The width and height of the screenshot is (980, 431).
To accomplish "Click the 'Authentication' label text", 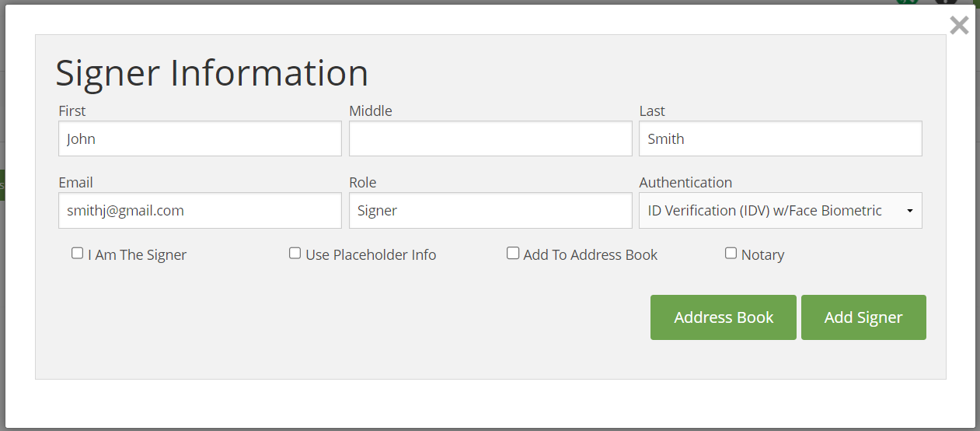I will point(685,183).
